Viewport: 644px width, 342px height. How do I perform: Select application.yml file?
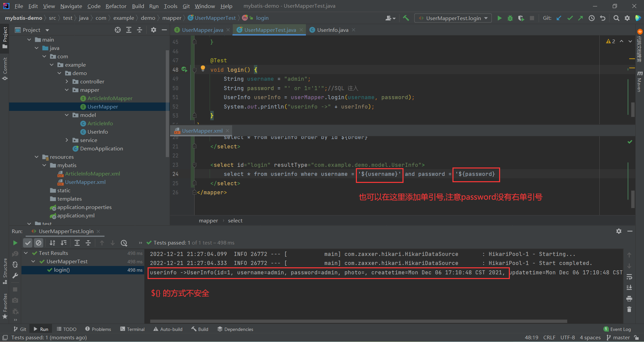(x=76, y=216)
